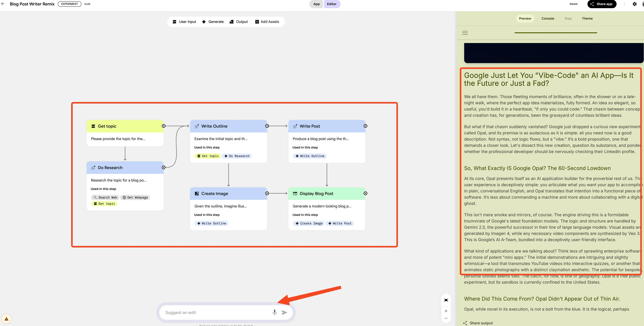Click the microphone icon for voice input
The image size is (644, 326).
coord(274,313)
